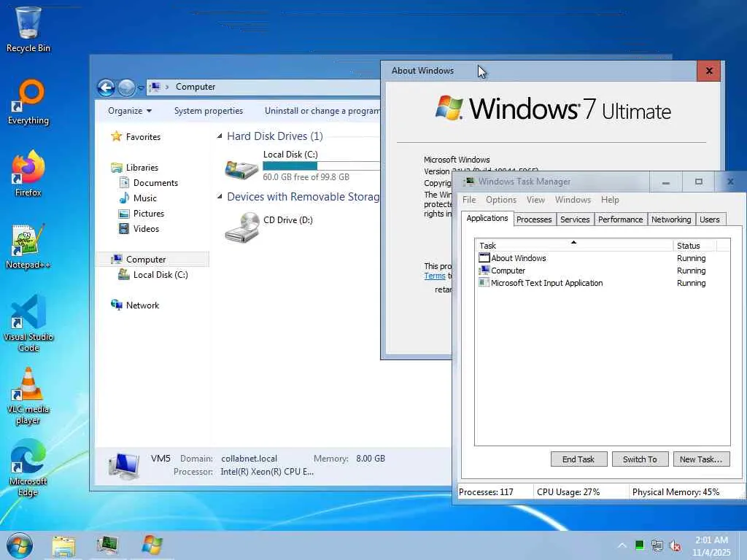Switch to the Users tab
Screen dimensions: 747x560
[x=709, y=219]
